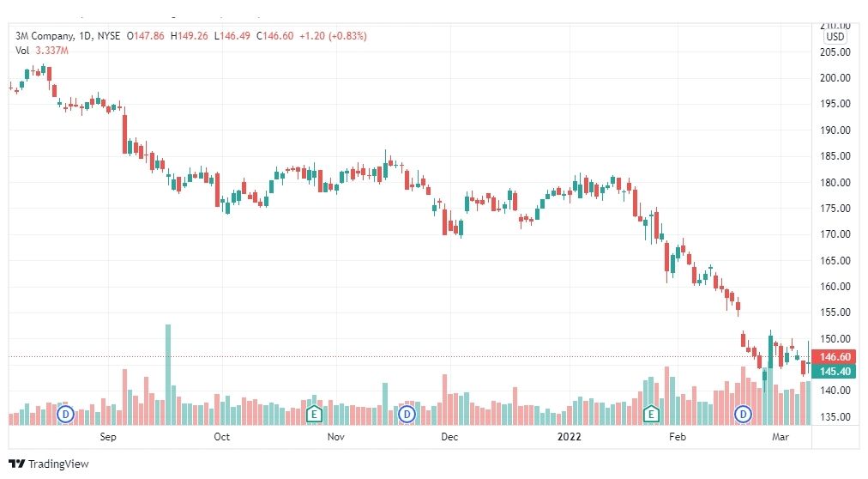Image resolution: width=868 pixels, height=479 pixels.
Task: Click the dividend marker before September
Action: tap(65, 414)
